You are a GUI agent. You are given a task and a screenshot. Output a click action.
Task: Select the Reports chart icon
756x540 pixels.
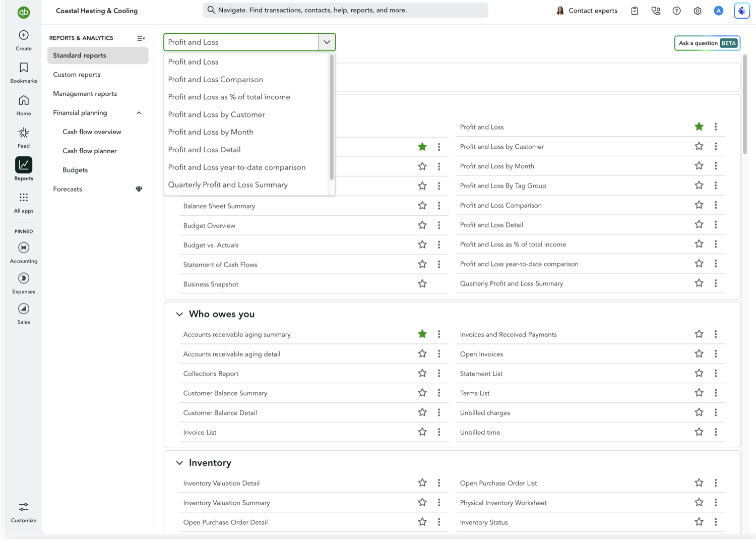24,165
